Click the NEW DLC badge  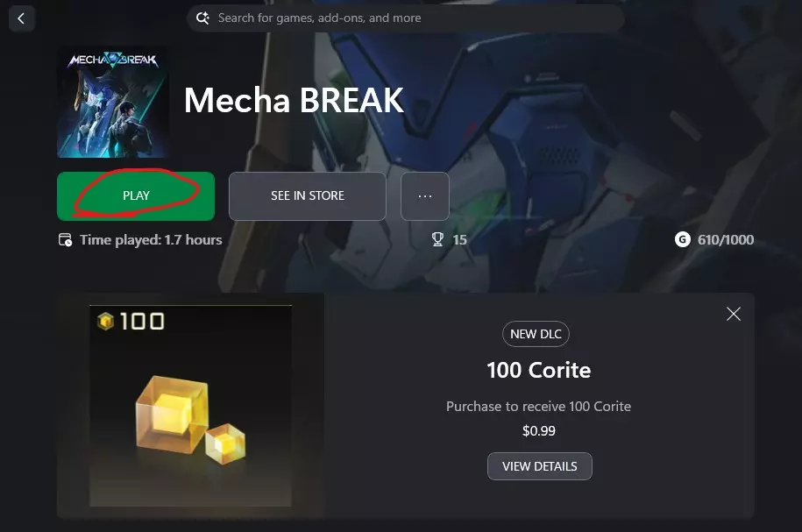click(536, 334)
